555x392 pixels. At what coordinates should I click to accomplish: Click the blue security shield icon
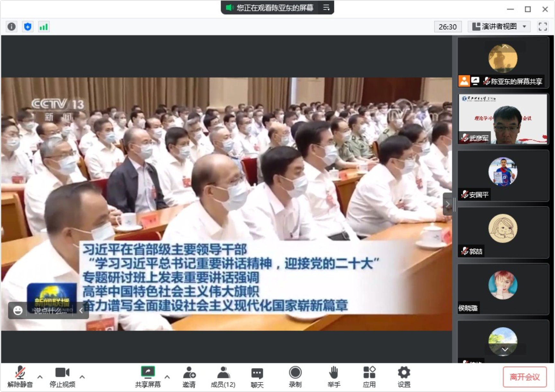click(28, 27)
